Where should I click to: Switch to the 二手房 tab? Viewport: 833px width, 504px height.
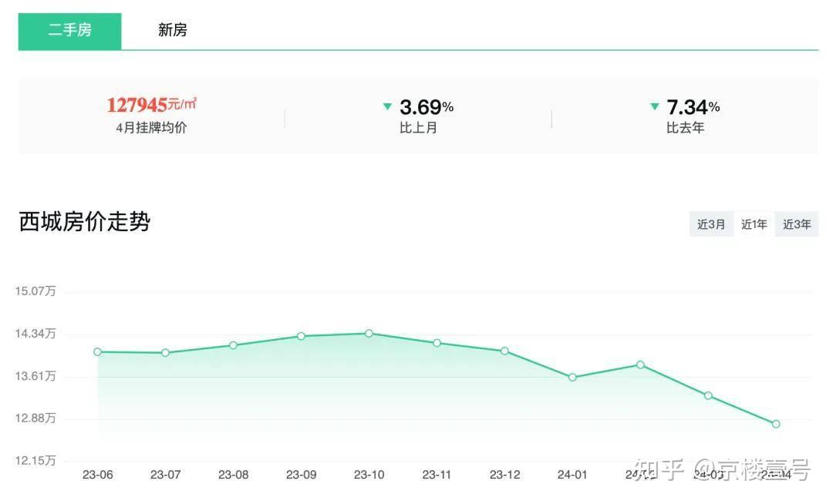(69, 31)
